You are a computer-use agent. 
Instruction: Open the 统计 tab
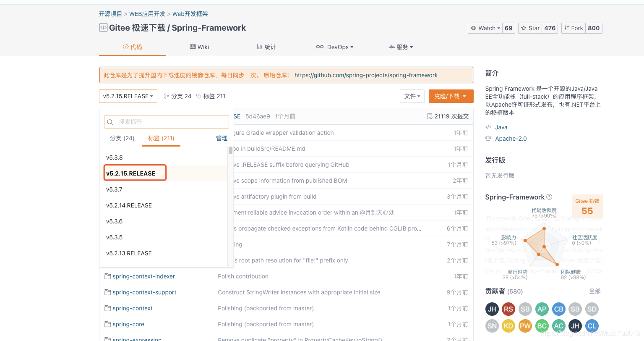point(266,47)
